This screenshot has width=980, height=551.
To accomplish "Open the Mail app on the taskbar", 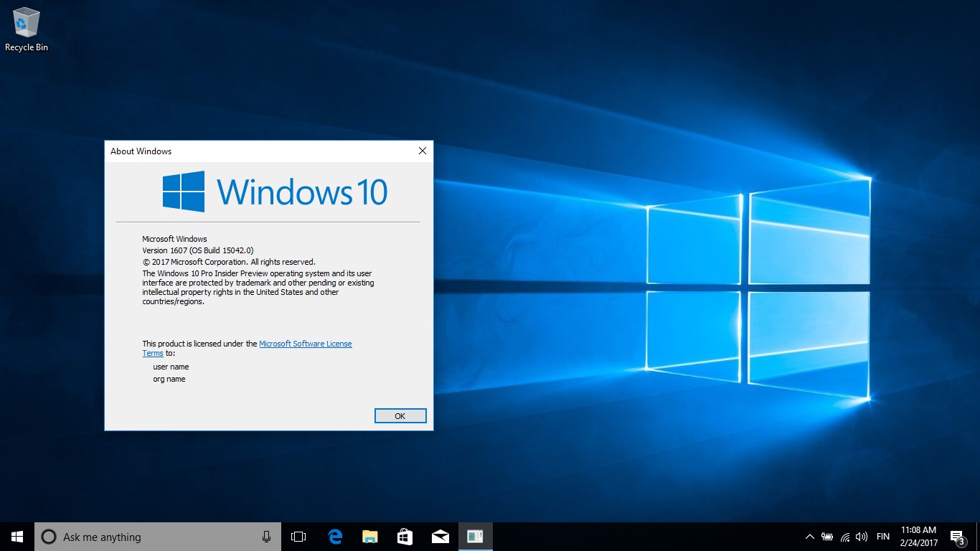I will [x=440, y=537].
